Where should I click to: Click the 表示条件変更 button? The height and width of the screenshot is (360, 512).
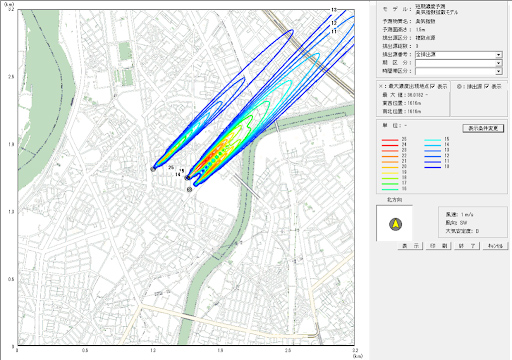coord(483,128)
